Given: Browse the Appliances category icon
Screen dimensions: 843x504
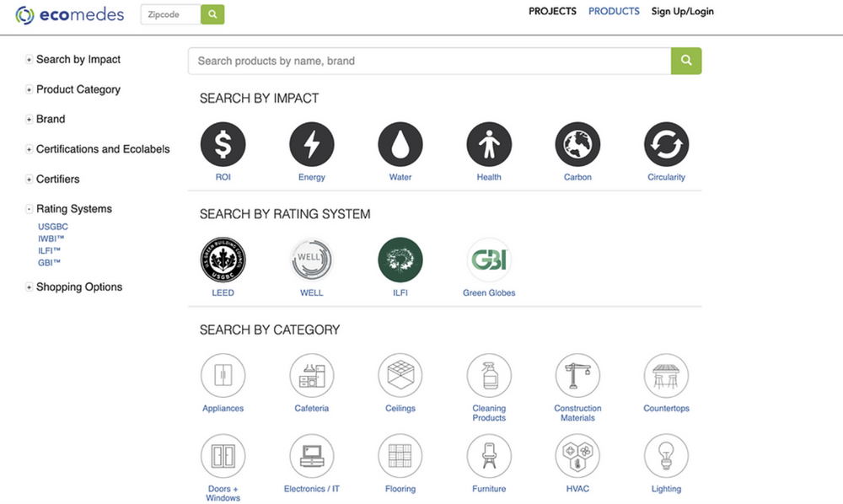Looking at the screenshot, I should tap(223, 375).
